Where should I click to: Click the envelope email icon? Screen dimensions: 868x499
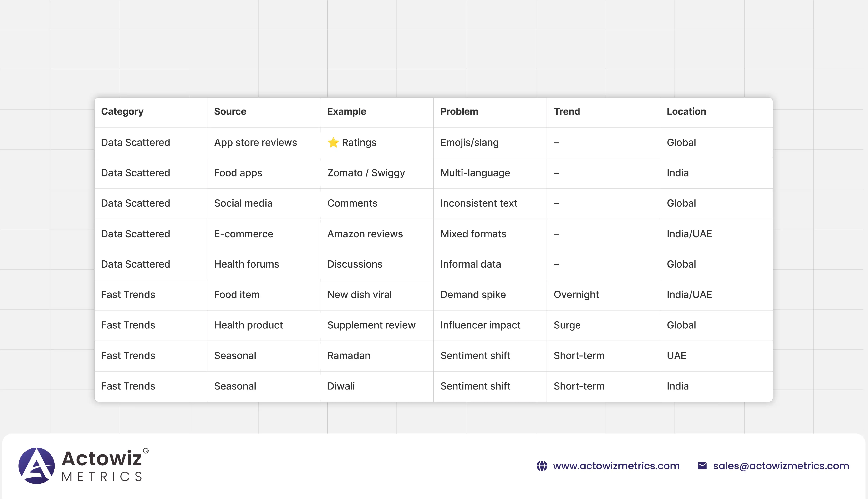click(x=702, y=466)
